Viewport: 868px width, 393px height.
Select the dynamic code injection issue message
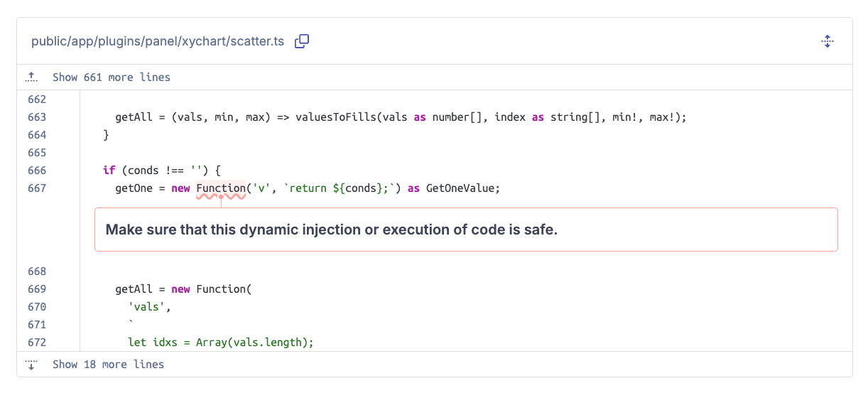pyautogui.click(x=331, y=230)
